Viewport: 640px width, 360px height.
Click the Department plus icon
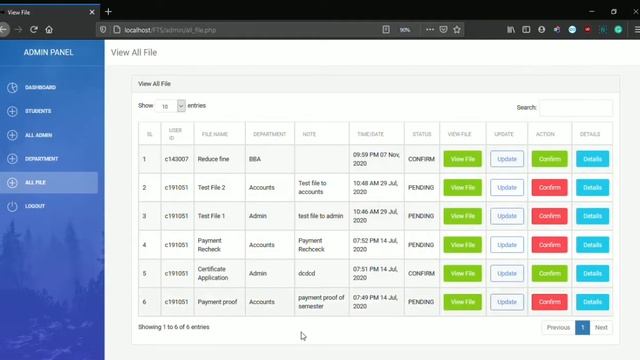point(12,159)
